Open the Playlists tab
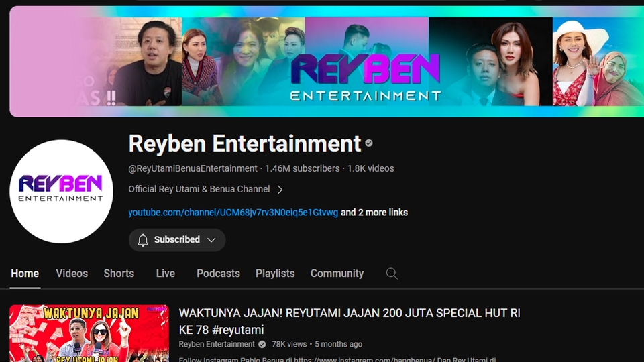644x362 pixels. point(275,274)
